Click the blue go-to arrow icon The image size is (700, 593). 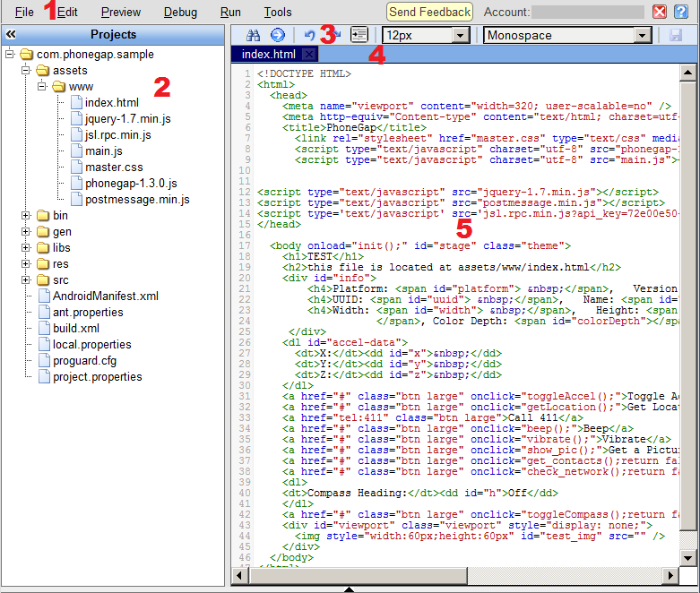pos(278,35)
